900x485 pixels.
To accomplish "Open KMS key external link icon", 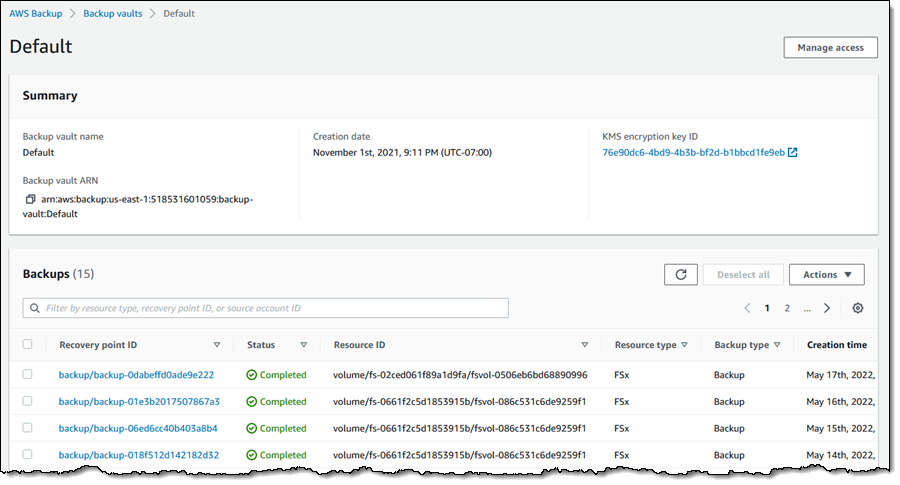I will (x=793, y=152).
